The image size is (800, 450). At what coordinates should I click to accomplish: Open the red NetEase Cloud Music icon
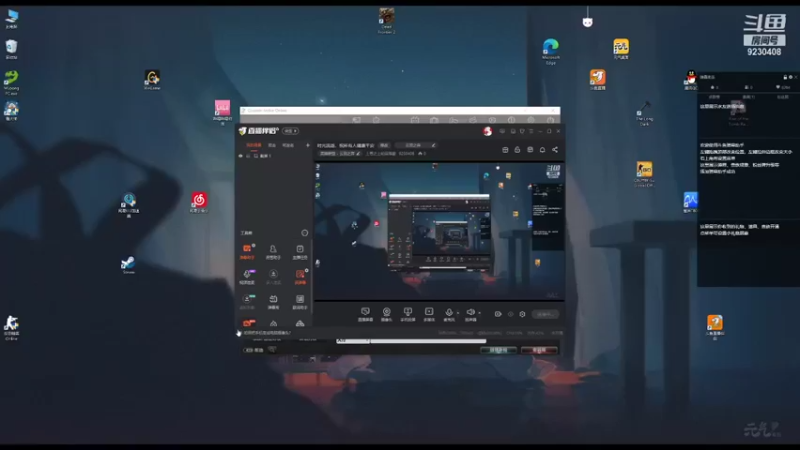click(199, 202)
